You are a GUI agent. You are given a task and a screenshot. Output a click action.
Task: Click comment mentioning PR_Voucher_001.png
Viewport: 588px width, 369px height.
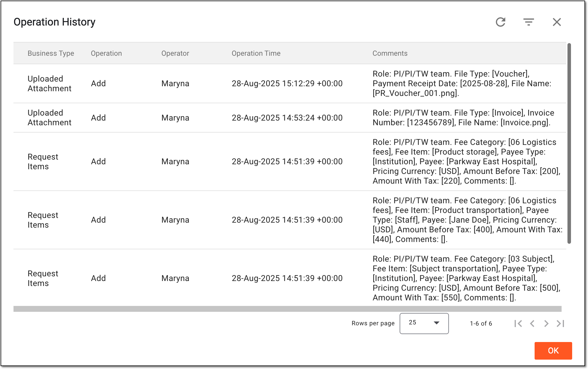coord(462,84)
